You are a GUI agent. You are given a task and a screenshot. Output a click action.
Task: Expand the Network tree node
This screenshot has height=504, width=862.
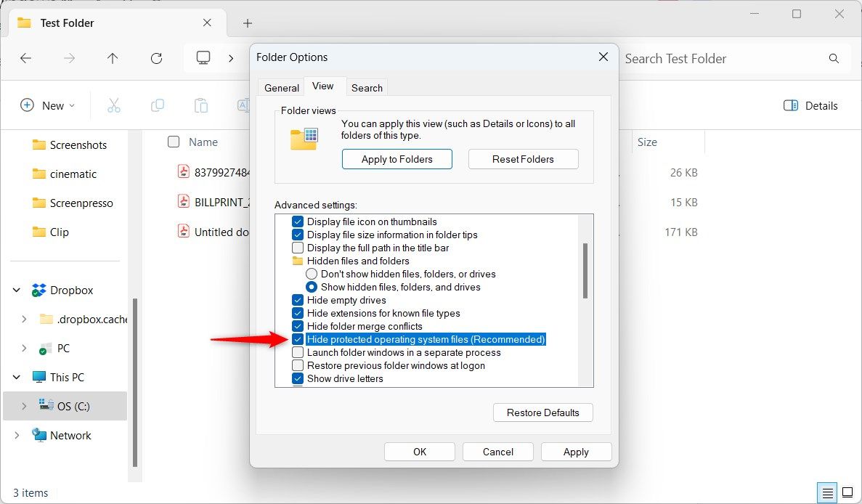[x=17, y=435]
